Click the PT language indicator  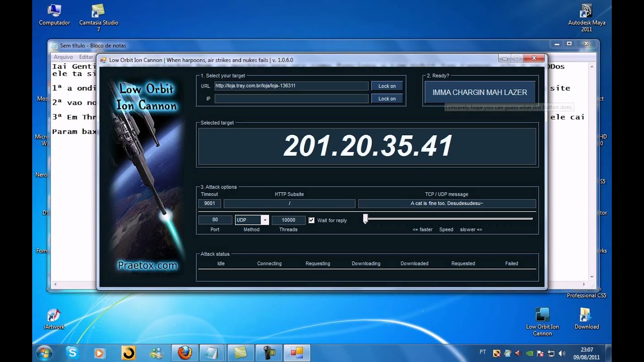(483, 352)
